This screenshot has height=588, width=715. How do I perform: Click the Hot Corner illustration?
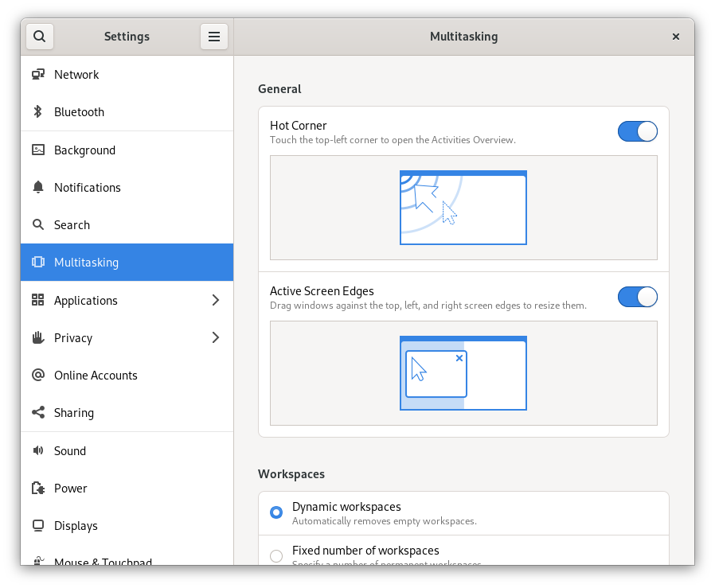coord(463,208)
